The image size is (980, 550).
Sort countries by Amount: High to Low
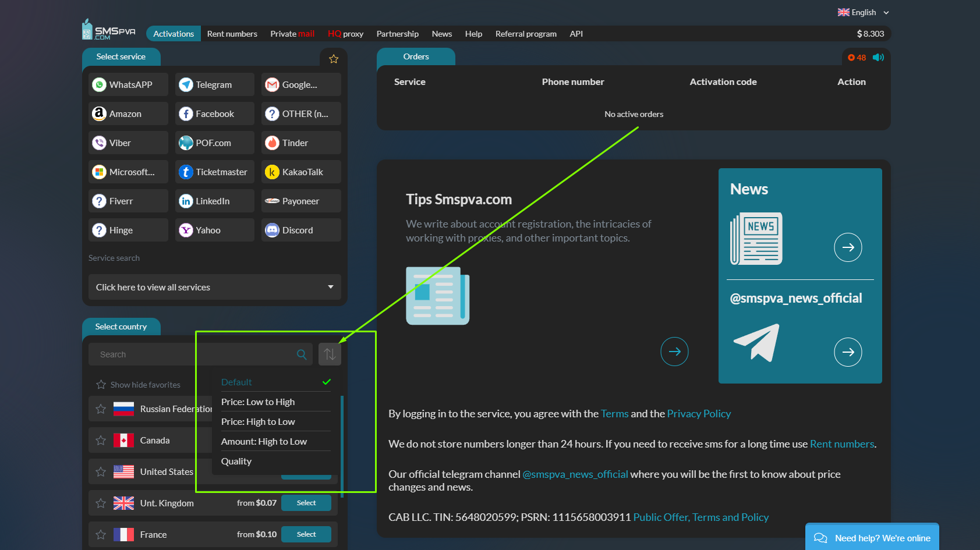coord(276,442)
